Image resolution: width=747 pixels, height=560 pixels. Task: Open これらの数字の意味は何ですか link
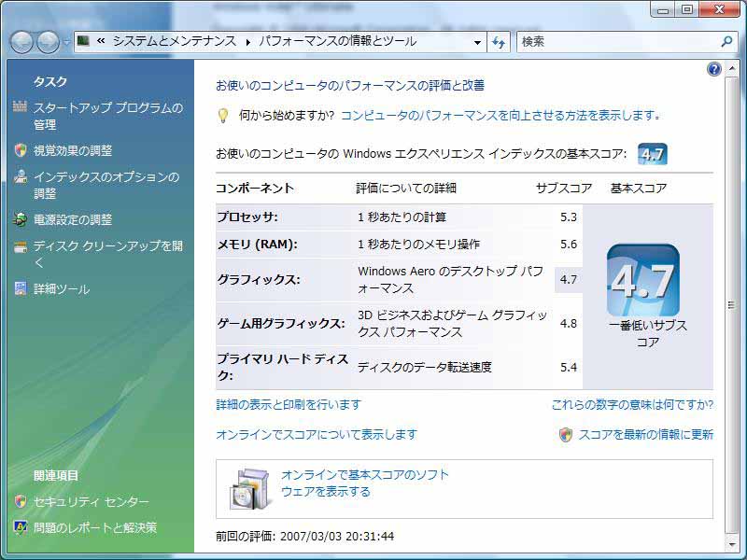pyautogui.click(x=632, y=404)
